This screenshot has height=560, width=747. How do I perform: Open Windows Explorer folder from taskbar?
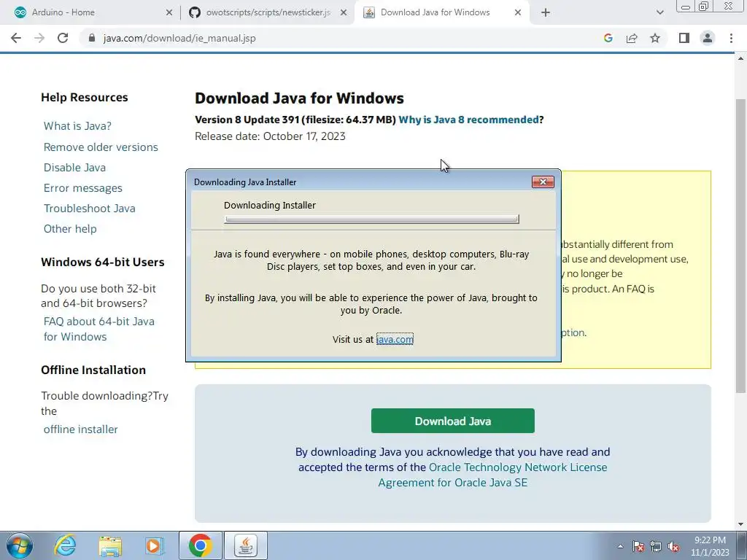pos(110,545)
